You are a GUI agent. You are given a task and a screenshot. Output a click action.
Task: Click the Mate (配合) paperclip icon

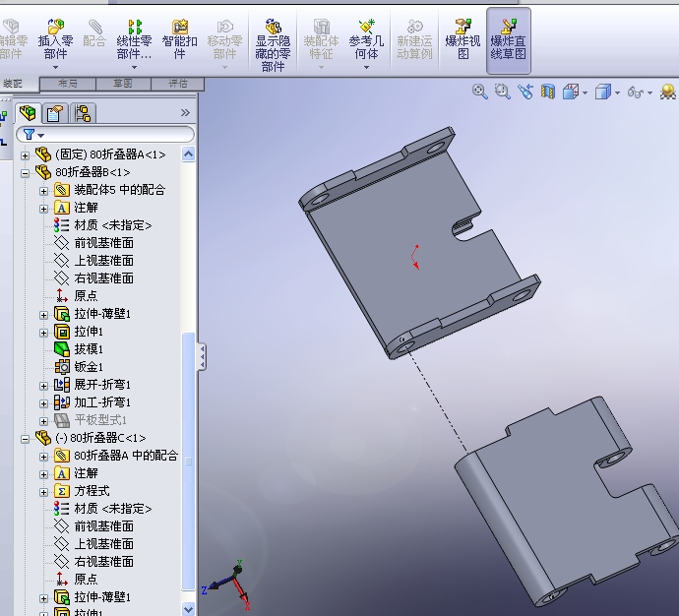[x=94, y=27]
